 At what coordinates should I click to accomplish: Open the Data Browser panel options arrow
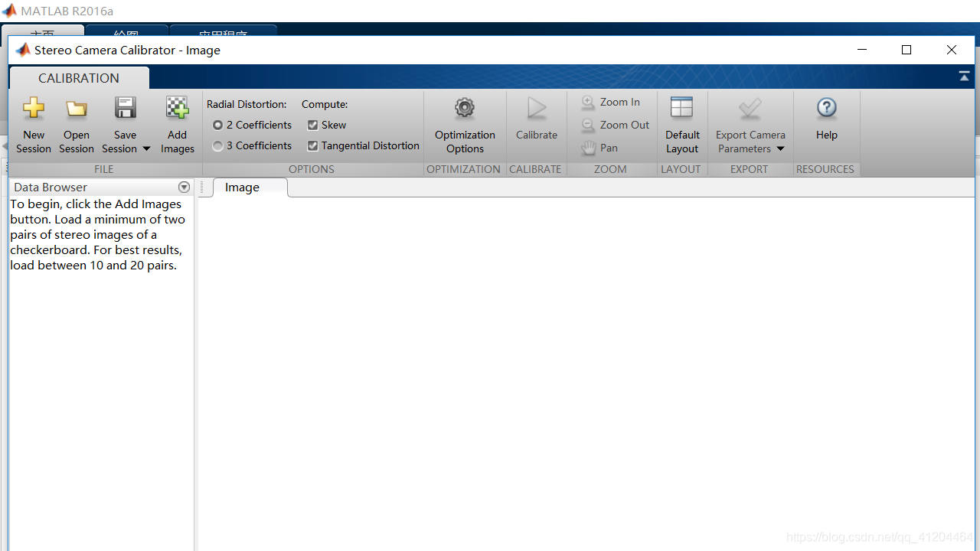click(184, 187)
